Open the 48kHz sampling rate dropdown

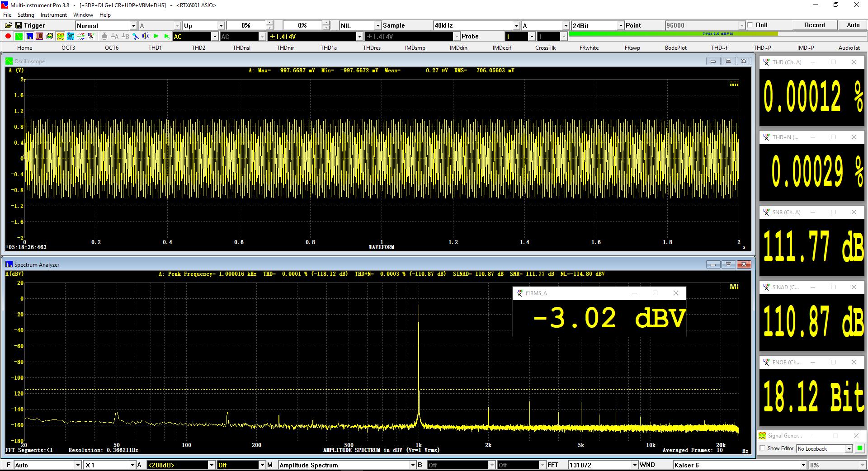click(516, 26)
